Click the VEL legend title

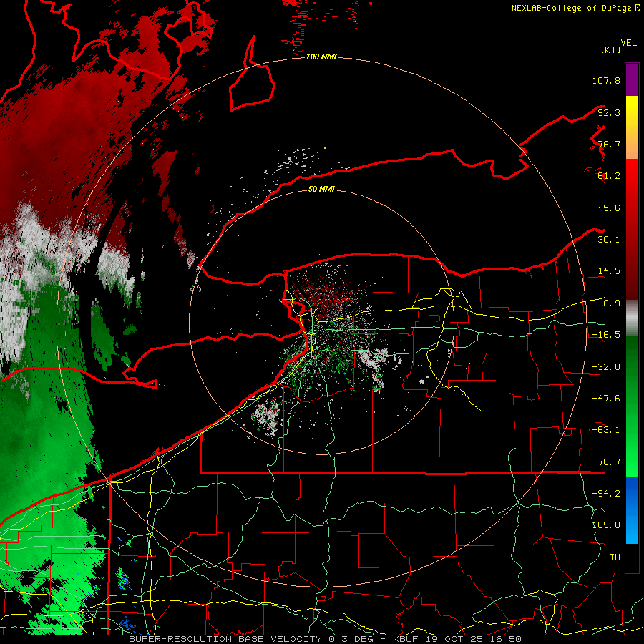(x=628, y=43)
